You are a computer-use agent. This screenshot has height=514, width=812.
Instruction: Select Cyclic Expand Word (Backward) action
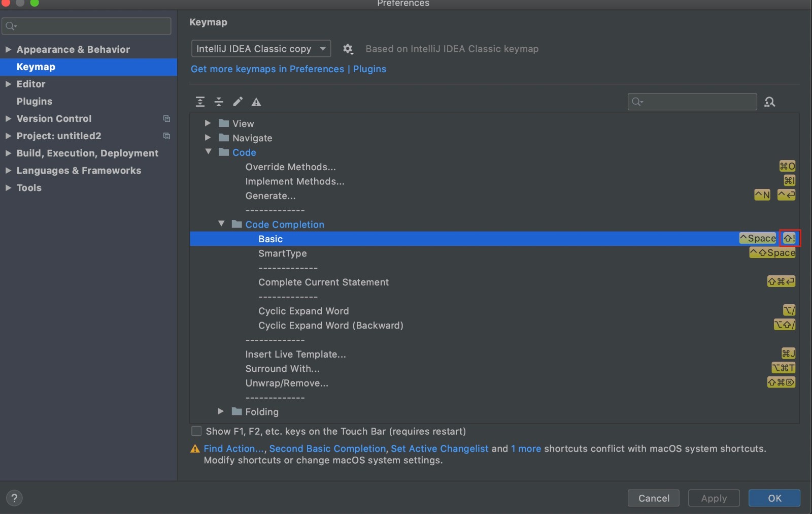[494, 325]
